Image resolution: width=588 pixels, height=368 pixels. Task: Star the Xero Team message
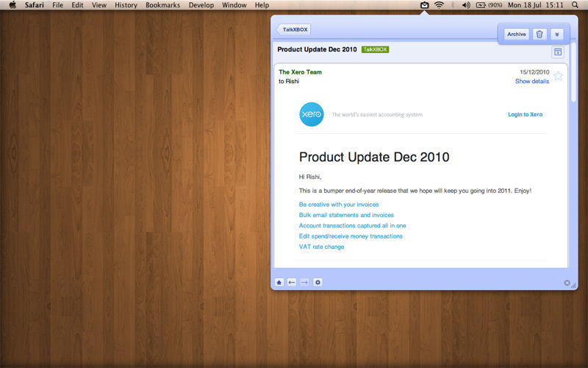pyautogui.click(x=558, y=76)
